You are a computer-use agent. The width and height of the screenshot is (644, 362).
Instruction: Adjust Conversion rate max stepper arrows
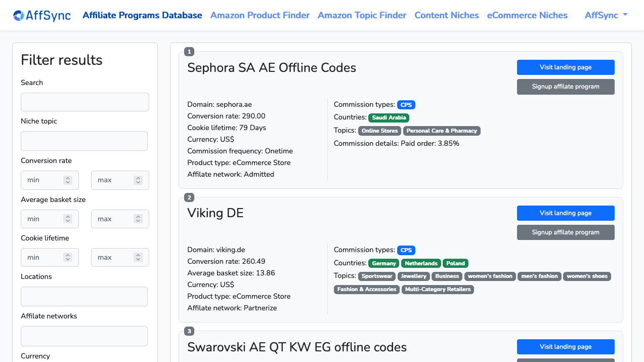(138, 180)
